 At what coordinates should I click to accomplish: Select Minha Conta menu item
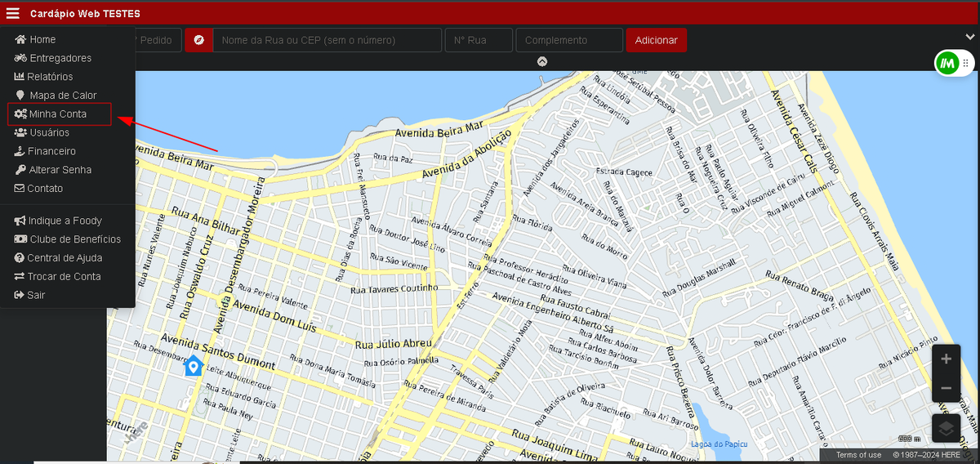(58, 114)
